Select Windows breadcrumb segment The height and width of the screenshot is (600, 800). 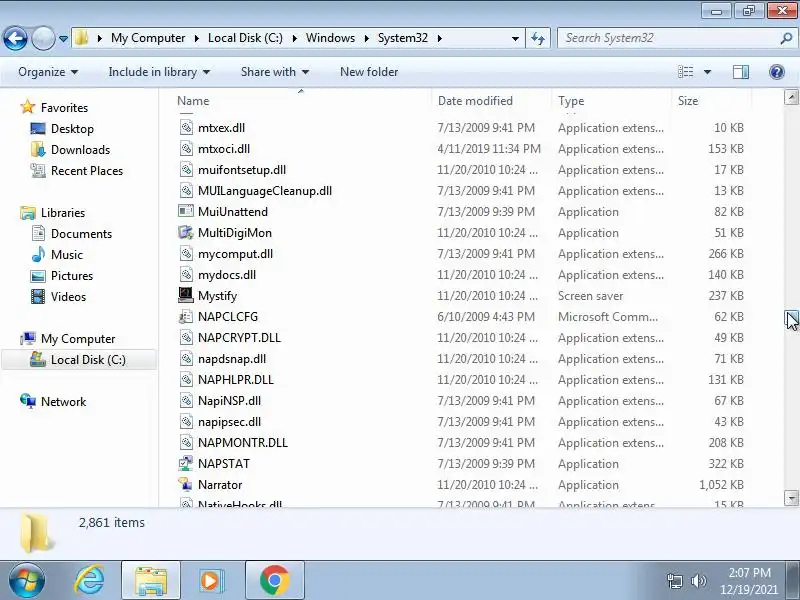click(x=330, y=38)
